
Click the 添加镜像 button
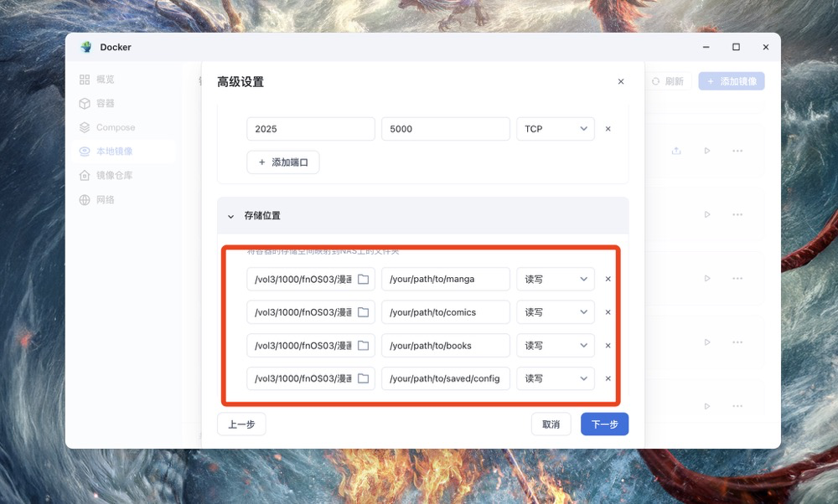(732, 82)
